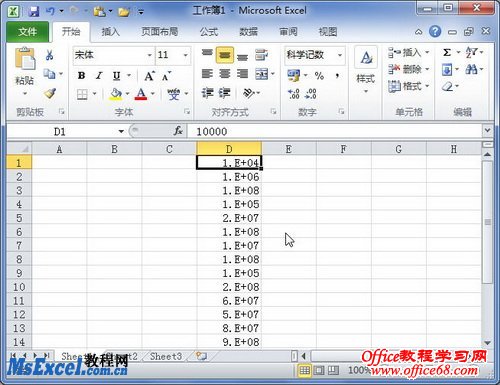
Task: Click the Sort and Filter icon
Action: coord(472,52)
